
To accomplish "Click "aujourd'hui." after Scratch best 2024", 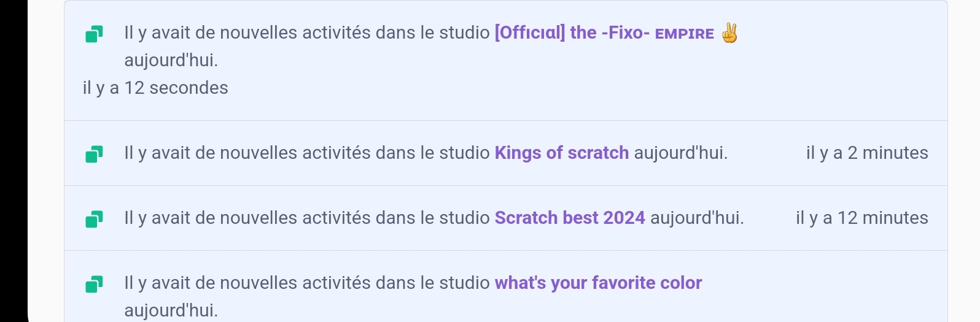I will pyautogui.click(x=696, y=218).
